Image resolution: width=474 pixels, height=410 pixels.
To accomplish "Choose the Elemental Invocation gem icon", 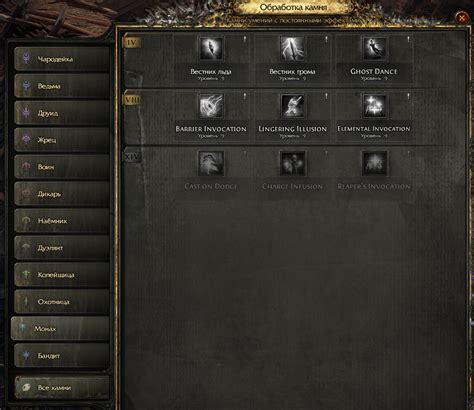I will [x=374, y=106].
